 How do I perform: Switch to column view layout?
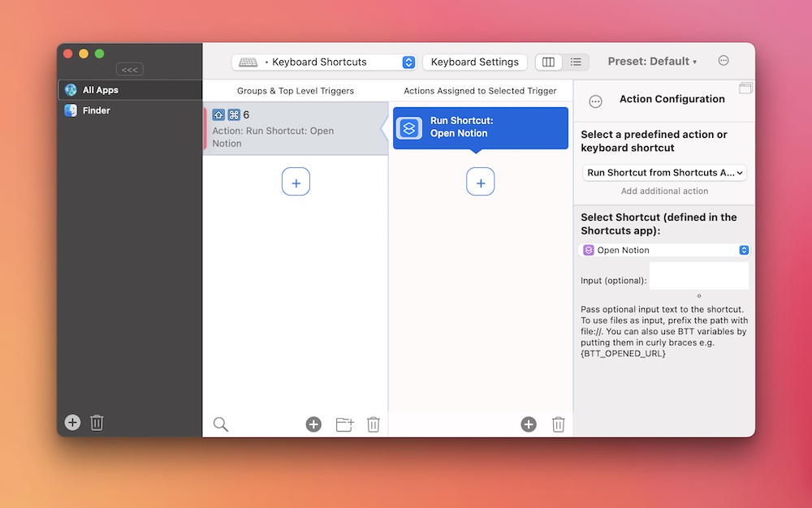[548, 62]
